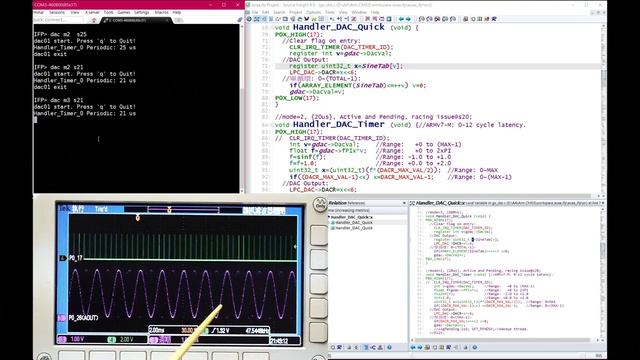Open the Window menu in Source Insight

[x=359, y=13]
